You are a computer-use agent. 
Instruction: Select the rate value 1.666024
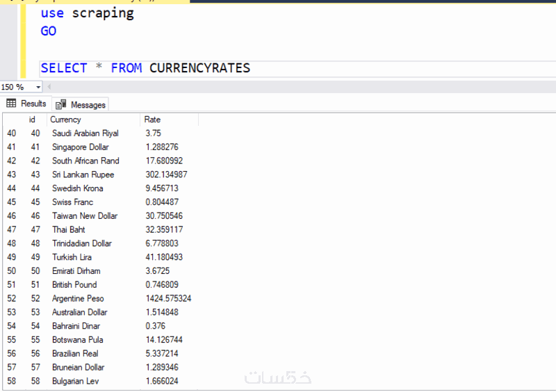[162, 382]
